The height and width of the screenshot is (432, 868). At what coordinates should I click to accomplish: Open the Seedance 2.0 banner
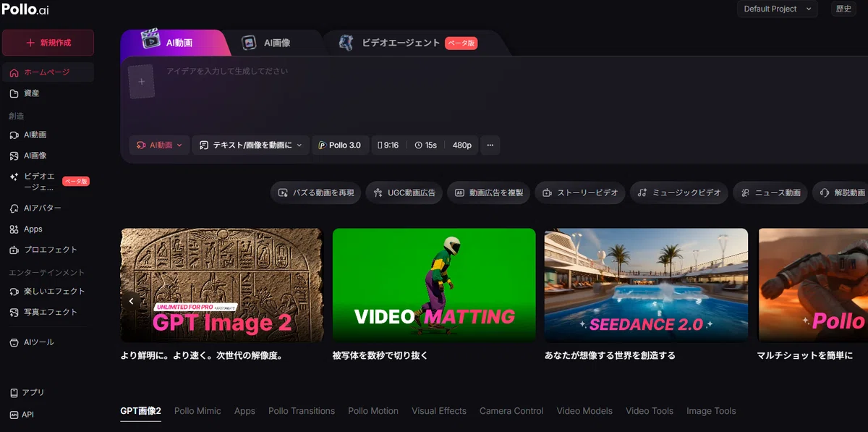pyautogui.click(x=646, y=285)
